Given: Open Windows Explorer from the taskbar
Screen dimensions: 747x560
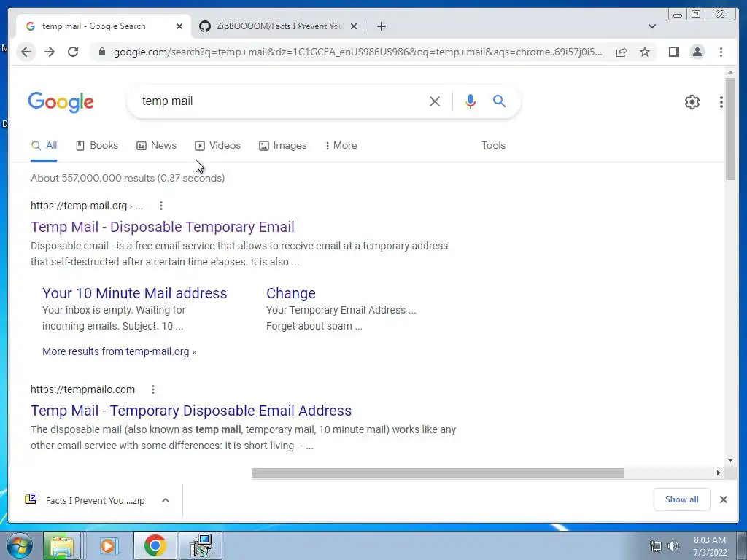Looking at the screenshot, I should (62, 545).
